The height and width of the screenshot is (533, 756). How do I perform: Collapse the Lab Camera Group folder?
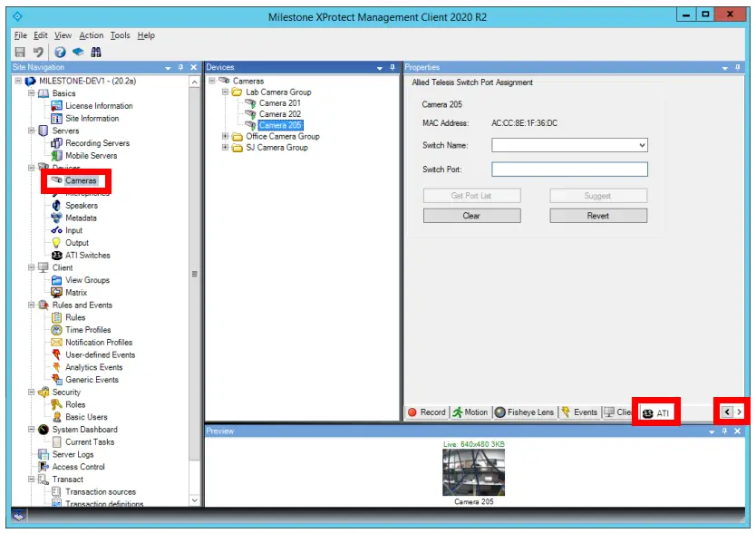coord(225,92)
